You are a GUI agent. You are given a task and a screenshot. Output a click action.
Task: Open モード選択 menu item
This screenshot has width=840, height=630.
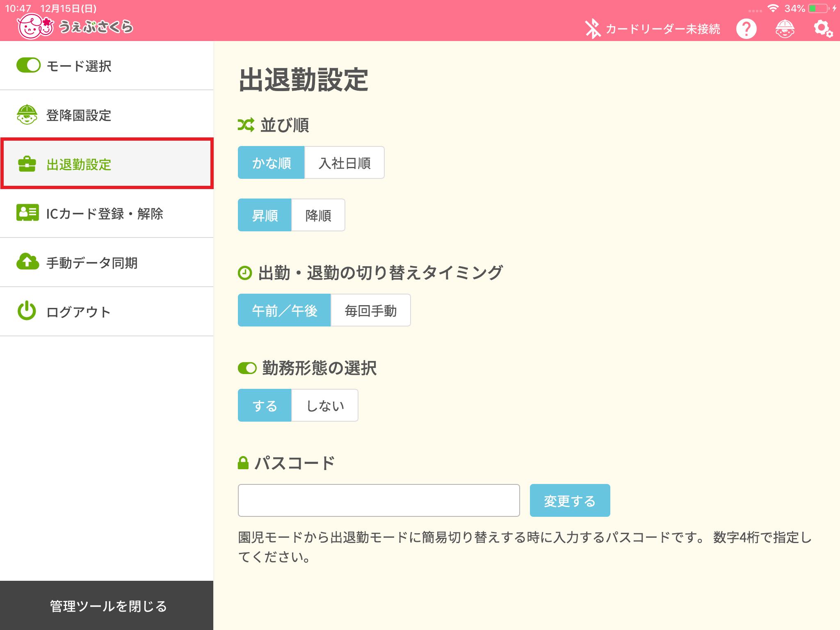(x=107, y=66)
